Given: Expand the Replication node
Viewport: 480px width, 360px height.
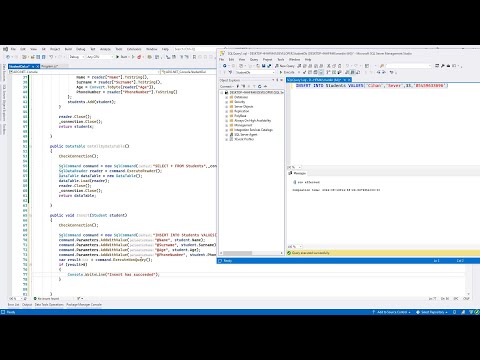Looking at the screenshot, I should click(x=227, y=111).
